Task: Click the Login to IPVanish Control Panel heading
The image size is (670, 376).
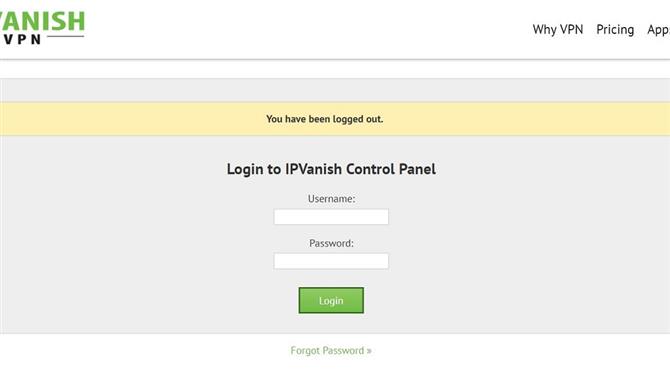Action: point(331,169)
